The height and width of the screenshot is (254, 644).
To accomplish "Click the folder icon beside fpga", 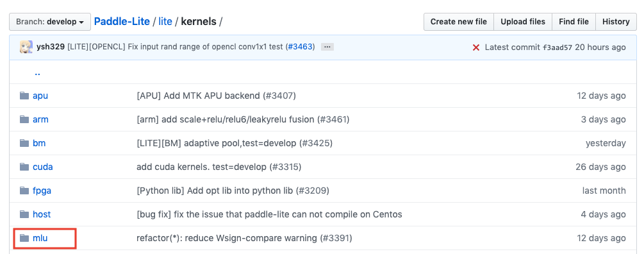I will [x=24, y=190].
